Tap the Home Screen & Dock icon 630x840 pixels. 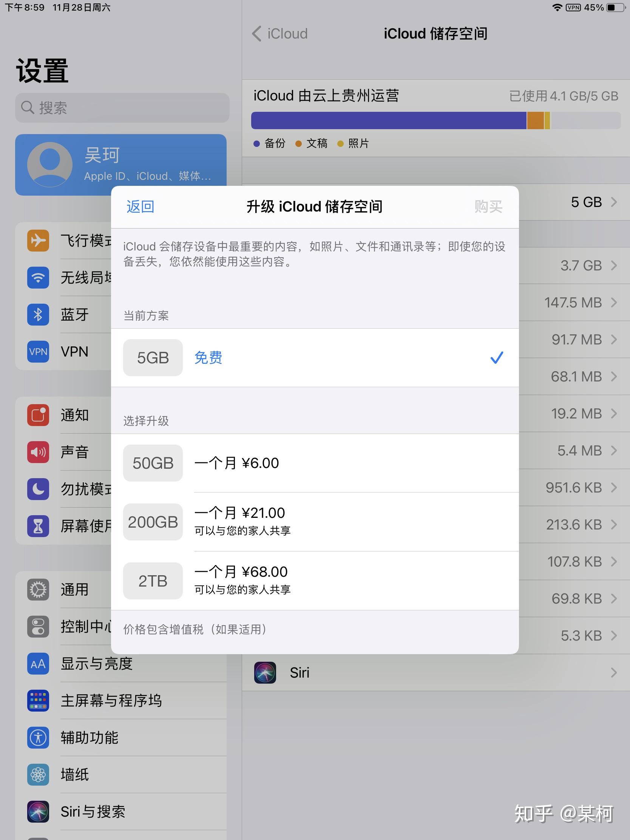[x=38, y=701]
